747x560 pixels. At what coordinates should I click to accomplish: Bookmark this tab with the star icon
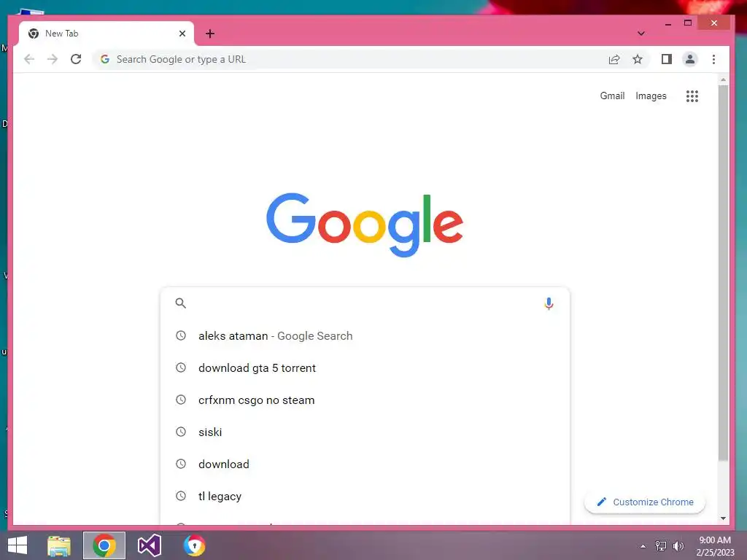pyautogui.click(x=638, y=59)
